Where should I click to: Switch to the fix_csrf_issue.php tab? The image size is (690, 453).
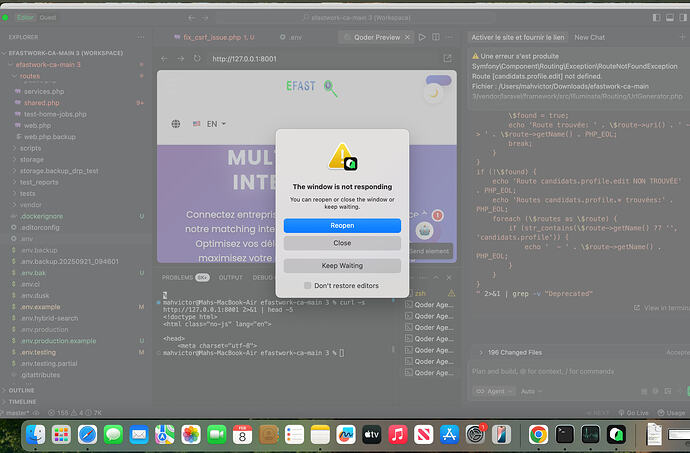(214, 37)
